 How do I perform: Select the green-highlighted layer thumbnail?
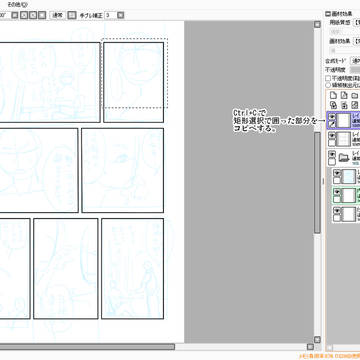coord(349,196)
